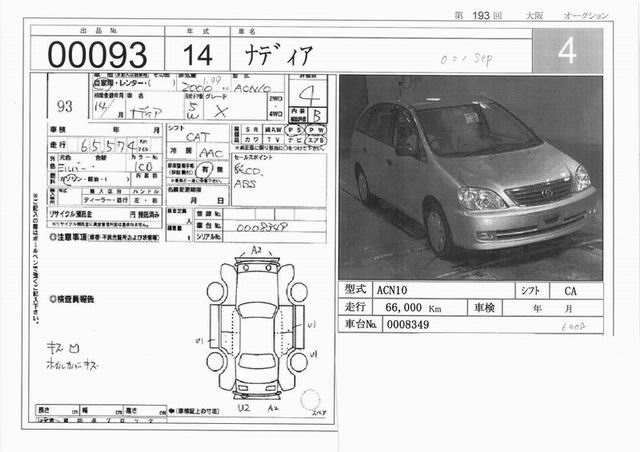Open the car photo thumbnail

471,177
